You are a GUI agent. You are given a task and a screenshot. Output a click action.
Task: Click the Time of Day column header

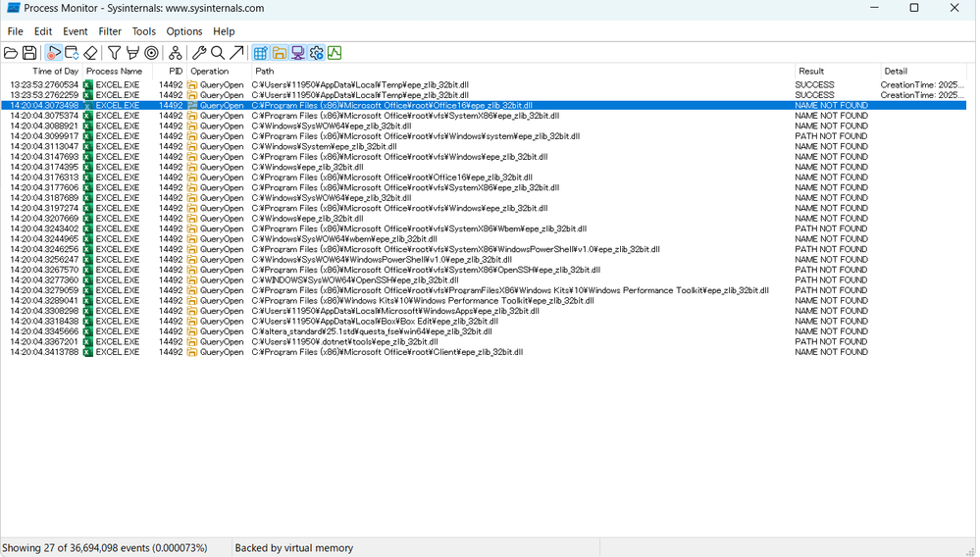tap(42, 72)
